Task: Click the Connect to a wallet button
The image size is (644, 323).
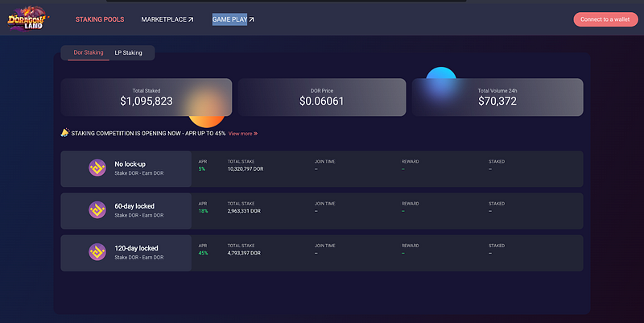Action: 605,19
